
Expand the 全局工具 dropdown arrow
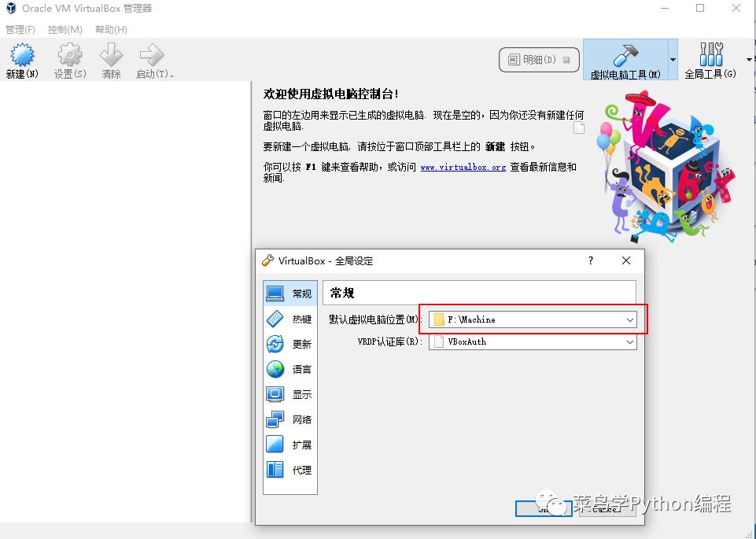pos(749,60)
